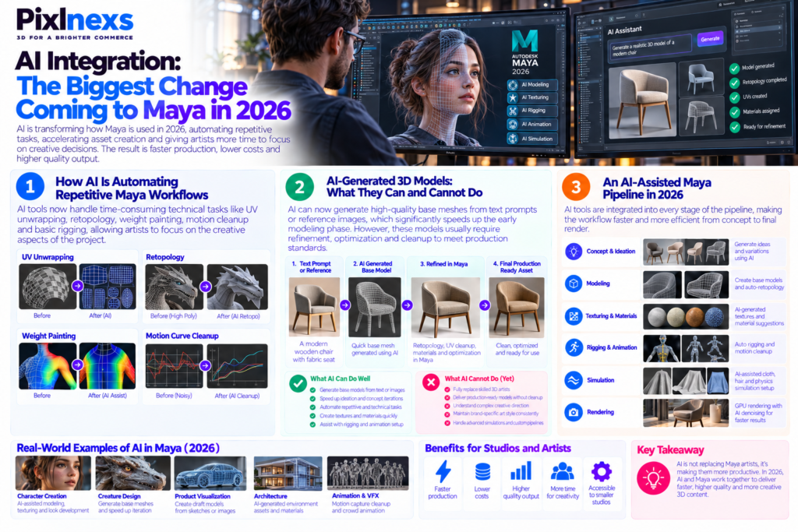Click the lightbulb icon for Concept & Ideation
The width and height of the screenshot is (798, 532).
(x=574, y=252)
